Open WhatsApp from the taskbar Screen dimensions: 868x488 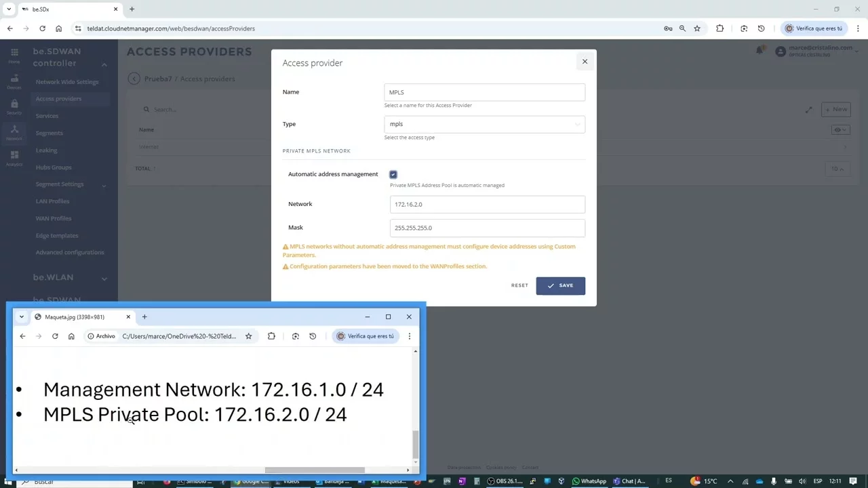click(x=589, y=481)
